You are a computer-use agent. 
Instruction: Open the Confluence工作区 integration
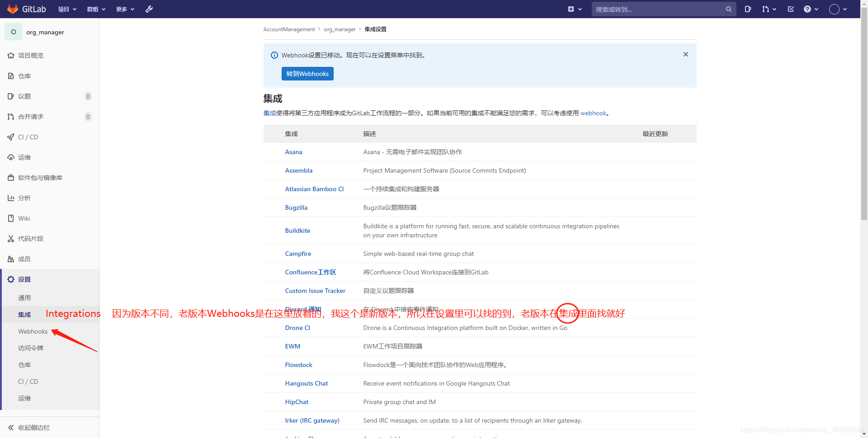pyautogui.click(x=311, y=272)
